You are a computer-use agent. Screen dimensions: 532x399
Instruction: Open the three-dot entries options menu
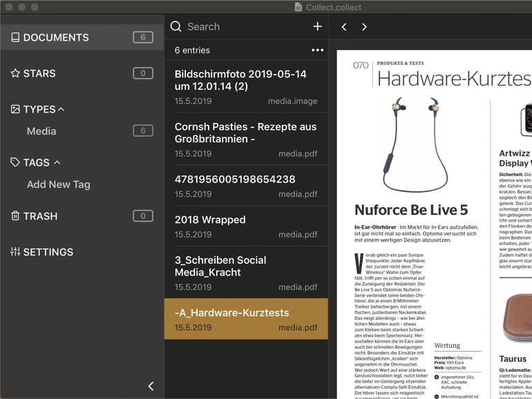318,50
